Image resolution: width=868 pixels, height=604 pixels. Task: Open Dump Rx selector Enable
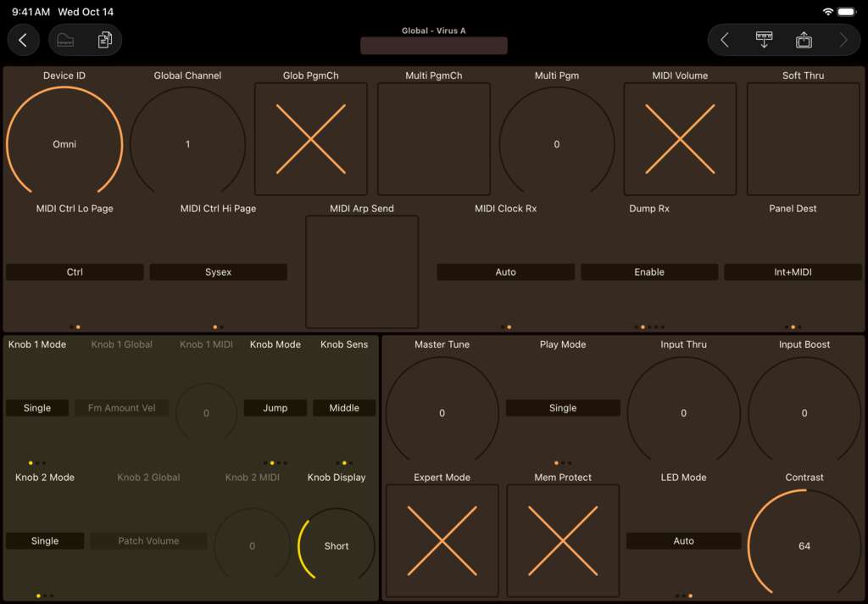[x=649, y=272]
